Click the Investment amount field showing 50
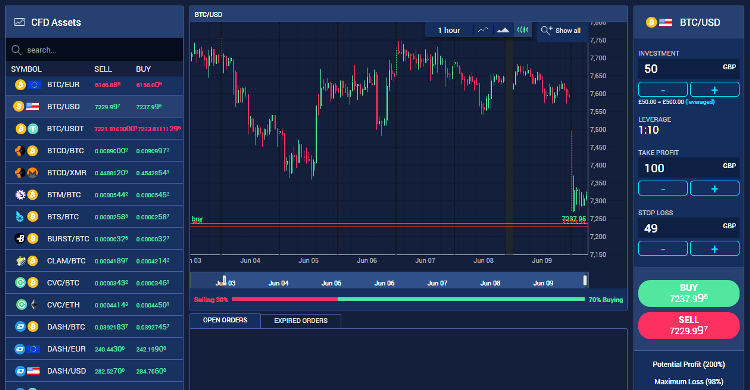This screenshot has height=390, width=750. point(689,69)
